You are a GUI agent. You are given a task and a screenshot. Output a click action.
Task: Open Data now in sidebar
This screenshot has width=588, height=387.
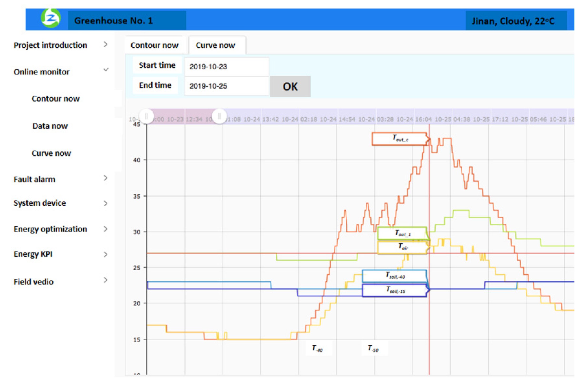pyautogui.click(x=50, y=126)
